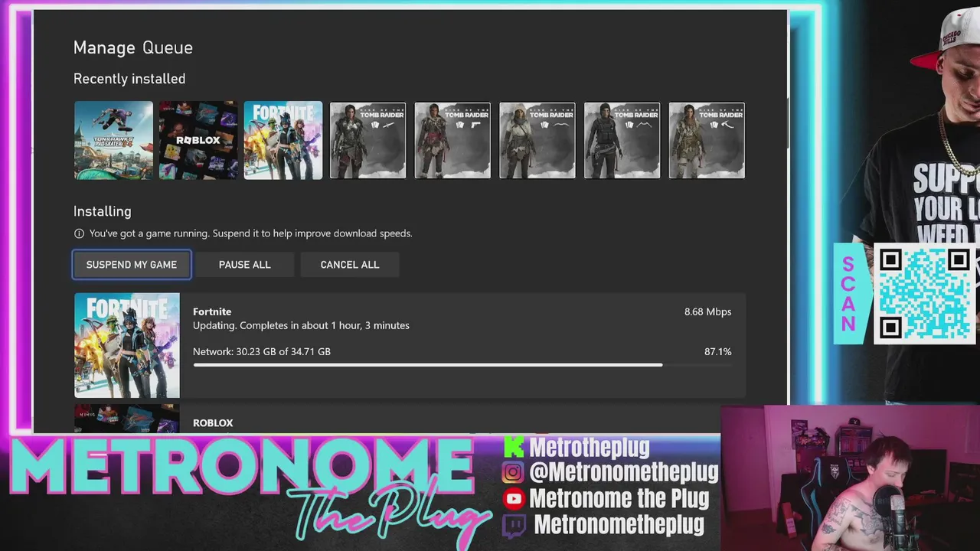Click the @Metronometheplug Instagram handle
The image size is (980, 551).
tap(623, 472)
